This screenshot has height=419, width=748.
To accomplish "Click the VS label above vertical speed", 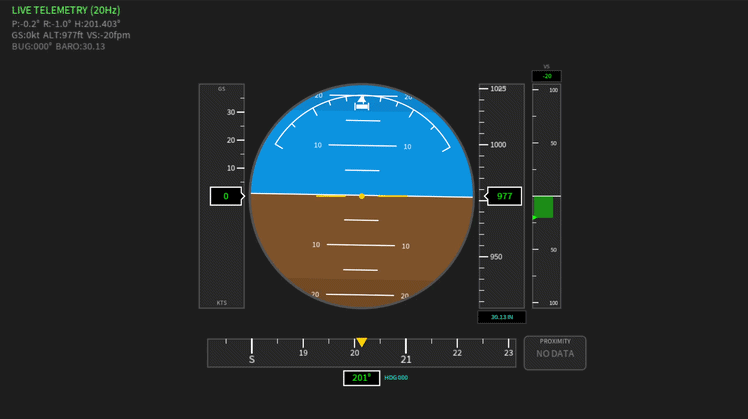I will tap(547, 67).
